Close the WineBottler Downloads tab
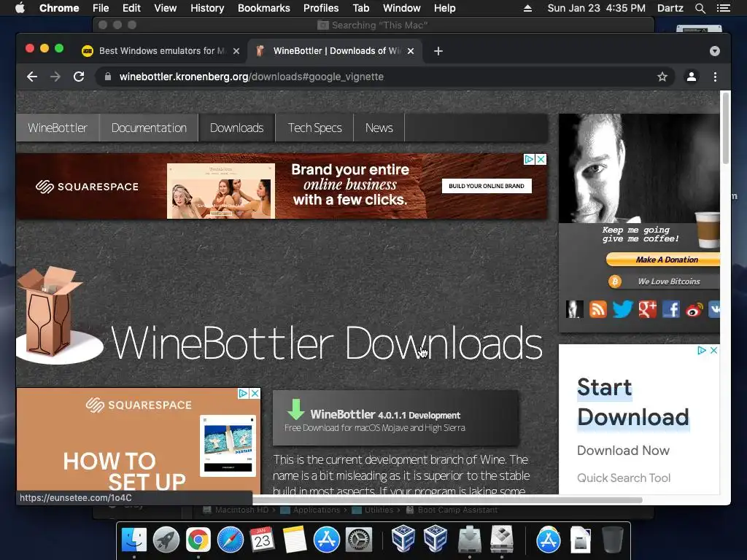 411,51
